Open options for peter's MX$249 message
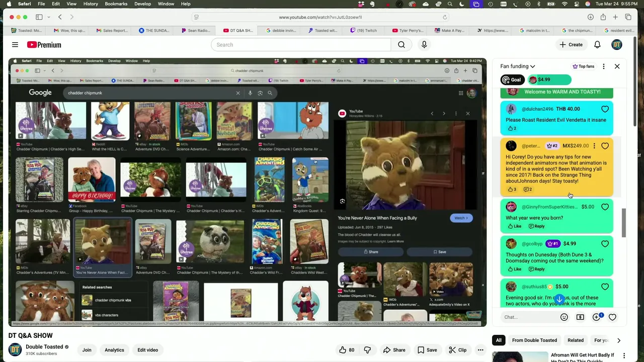The height and width of the screenshot is (362, 644). click(x=594, y=146)
